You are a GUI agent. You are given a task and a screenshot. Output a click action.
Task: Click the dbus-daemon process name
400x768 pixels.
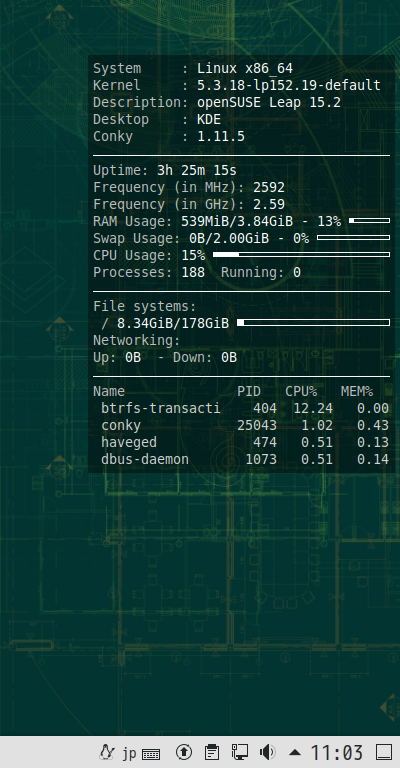point(145,459)
